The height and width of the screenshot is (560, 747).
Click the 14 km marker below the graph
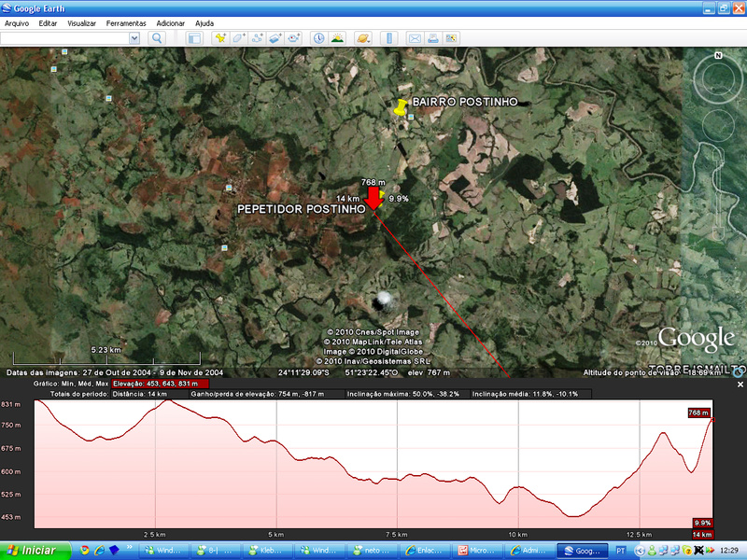[x=702, y=535]
